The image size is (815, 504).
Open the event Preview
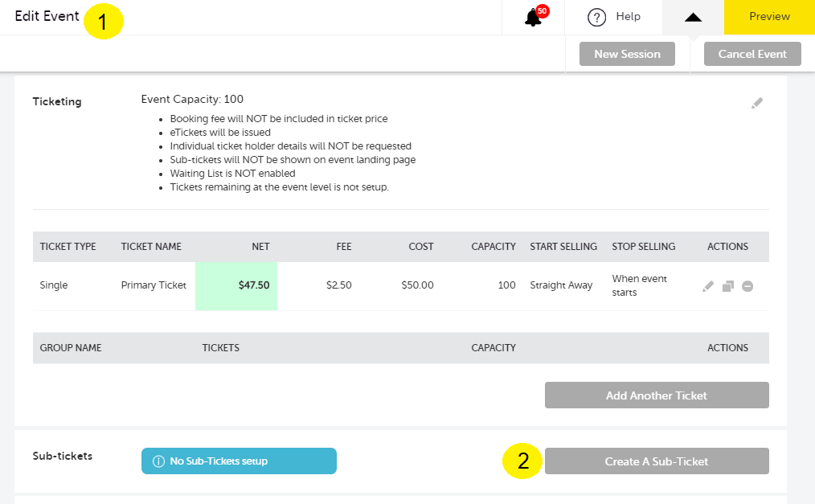tap(768, 17)
